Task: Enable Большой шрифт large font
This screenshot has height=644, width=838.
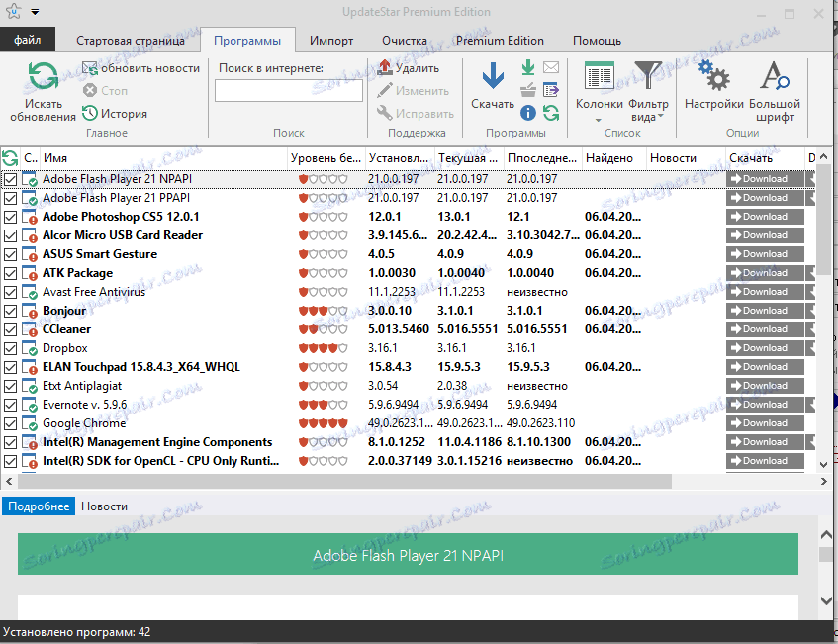Action: 774,78
